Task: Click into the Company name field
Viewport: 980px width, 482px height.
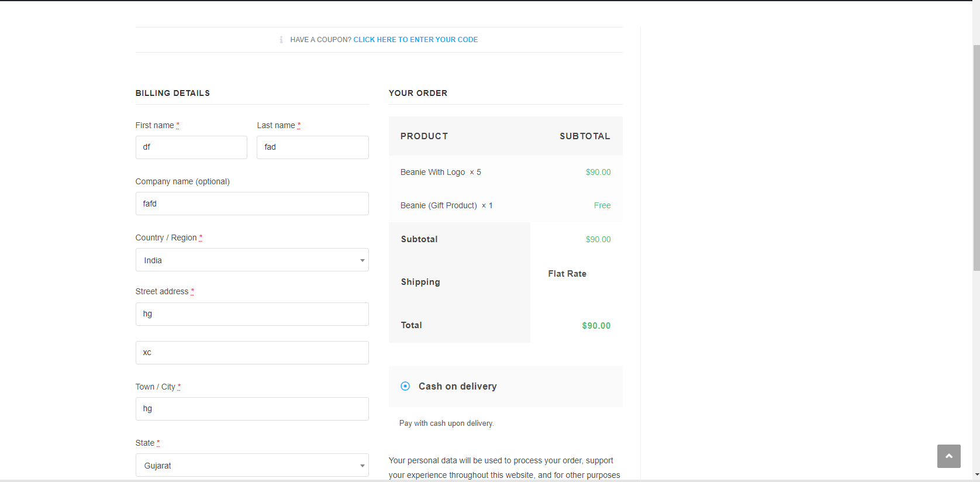Action: pyautogui.click(x=251, y=204)
